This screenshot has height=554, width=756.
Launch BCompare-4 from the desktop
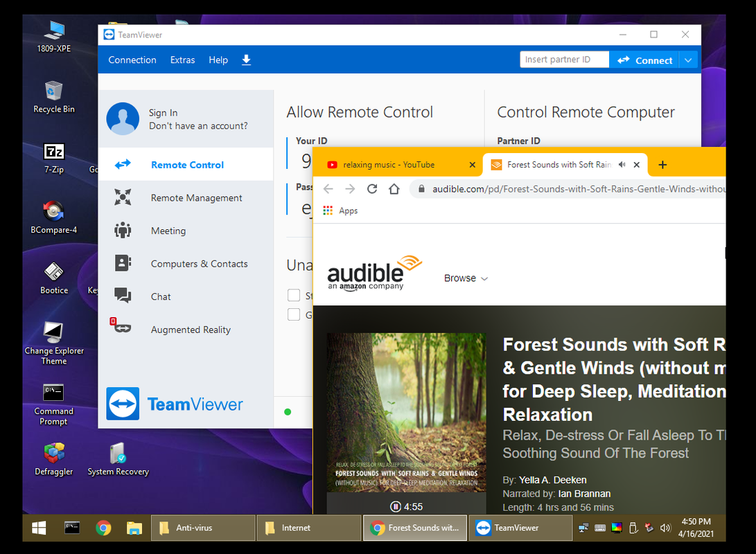tap(54, 217)
